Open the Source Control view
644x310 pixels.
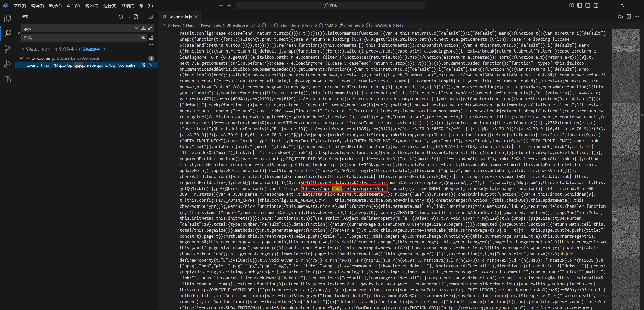[x=8, y=48]
